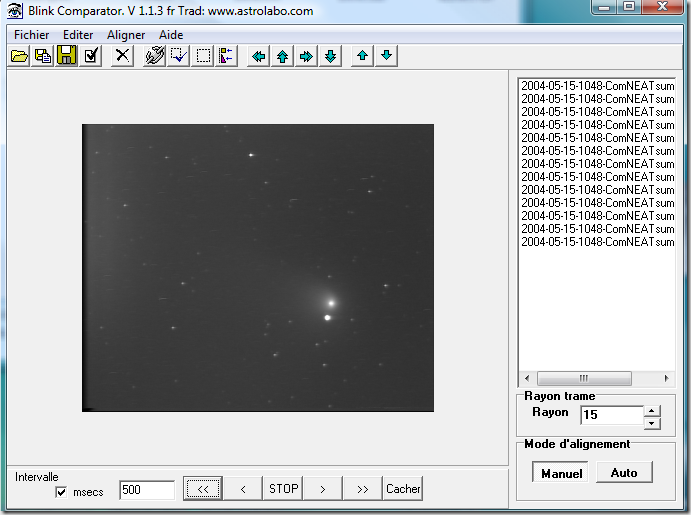
Task: Open the Fichier menu
Action: coord(32,35)
